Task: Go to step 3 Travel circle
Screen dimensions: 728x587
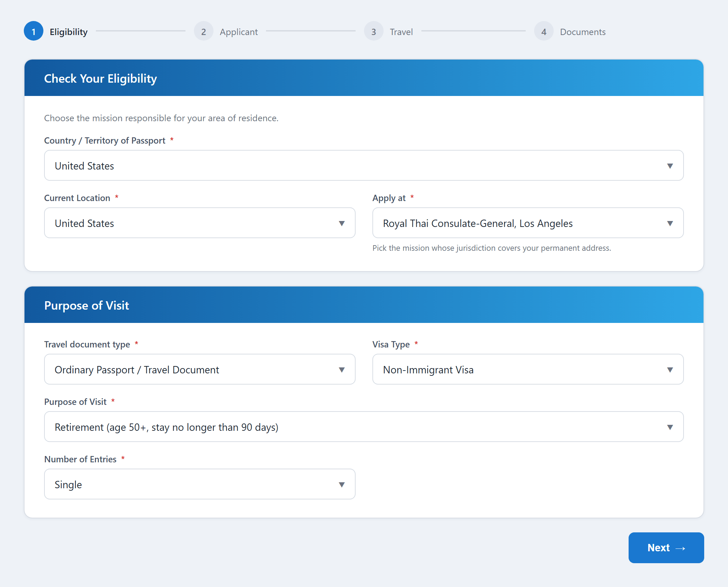Action: [374, 31]
